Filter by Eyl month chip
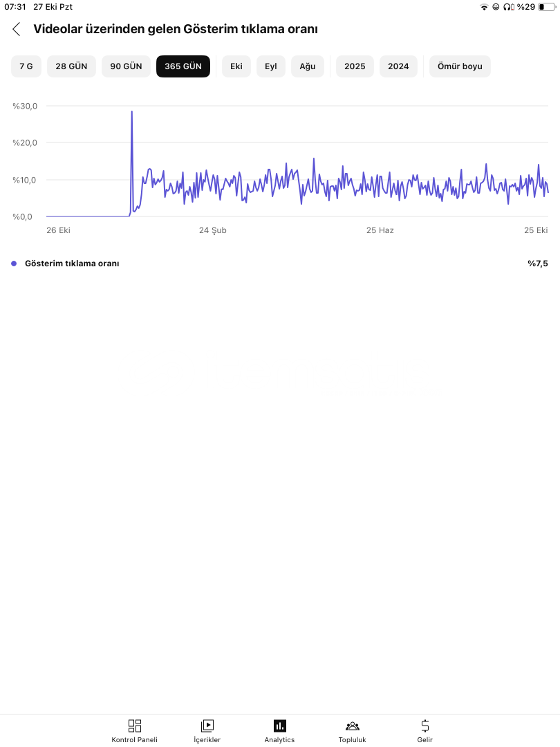Viewport: 560px width, 747px height. 271,66
